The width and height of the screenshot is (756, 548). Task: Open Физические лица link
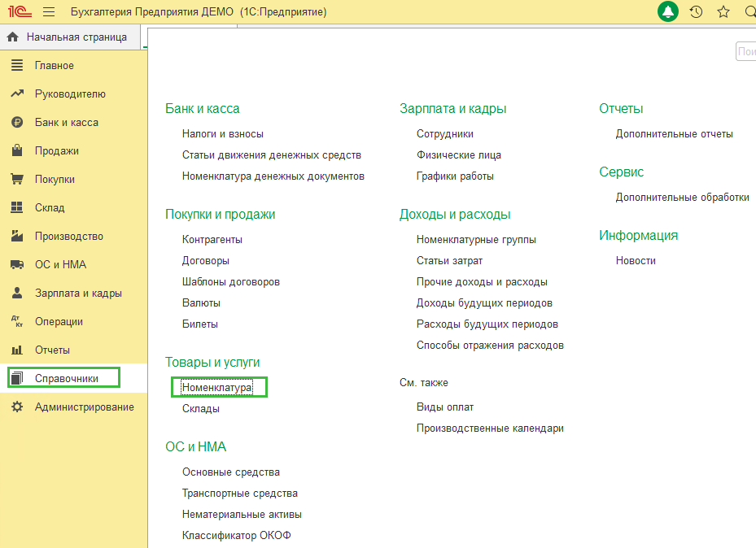point(459,155)
